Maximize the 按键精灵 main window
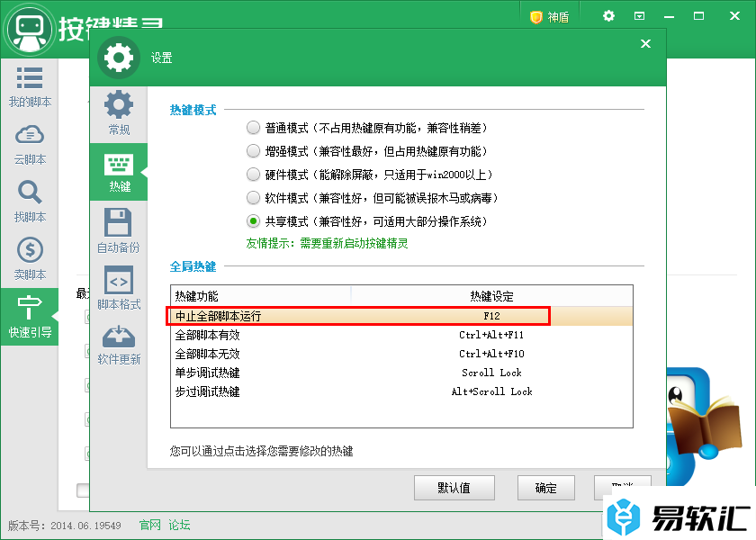The width and height of the screenshot is (756, 540). pos(698,16)
